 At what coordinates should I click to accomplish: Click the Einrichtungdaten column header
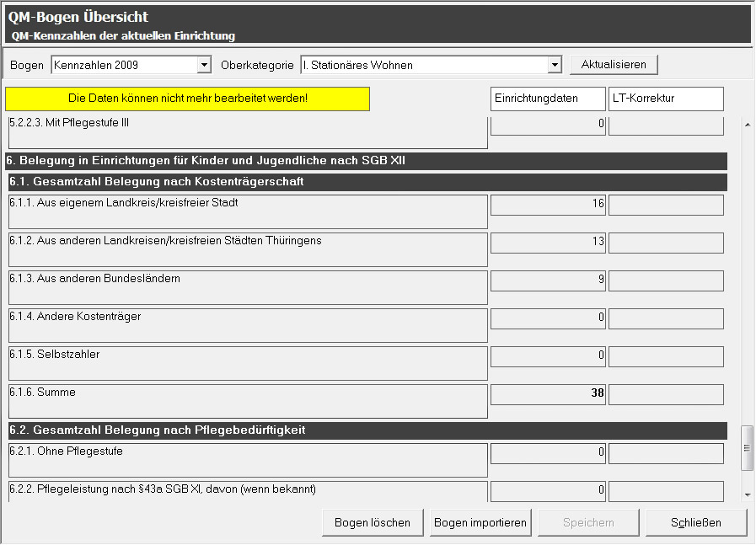548,99
